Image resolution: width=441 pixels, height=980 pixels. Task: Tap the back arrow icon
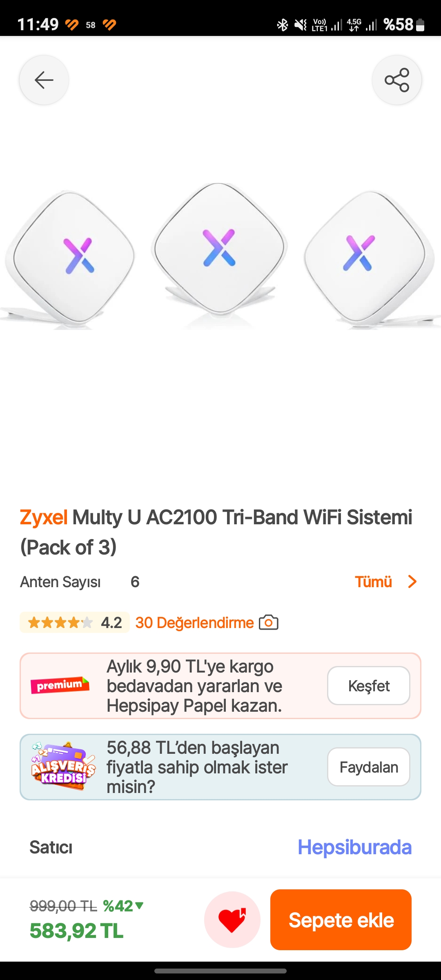[44, 80]
